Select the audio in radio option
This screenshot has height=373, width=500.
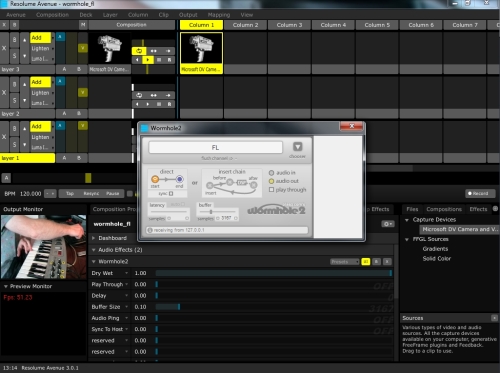point(271,173)
